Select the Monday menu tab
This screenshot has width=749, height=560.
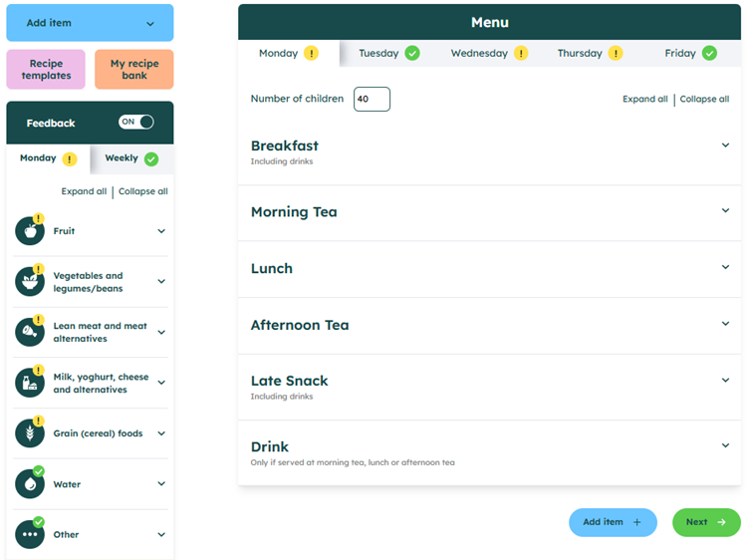[289, 53]
